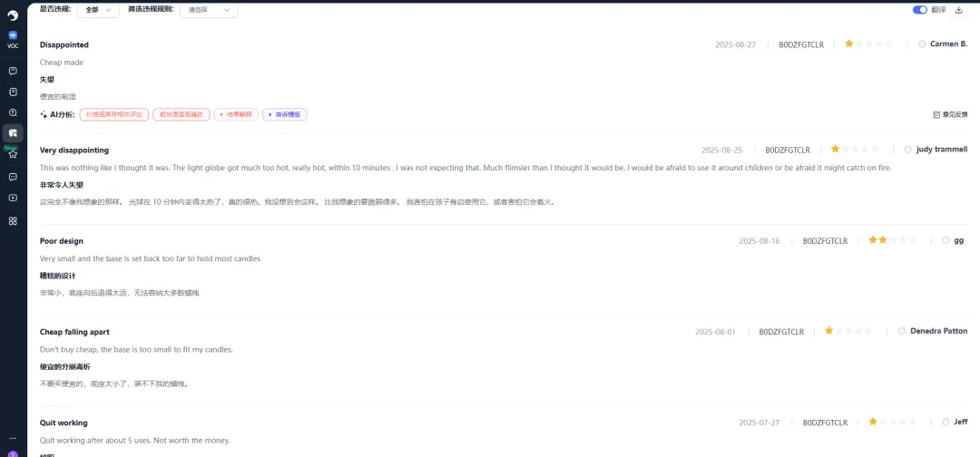Image resolution: width=980 pixels, height=457 pixels.
Task: Click Denedra Patton avatar icon
Action: pyautogui.click(x=902, y=331)
